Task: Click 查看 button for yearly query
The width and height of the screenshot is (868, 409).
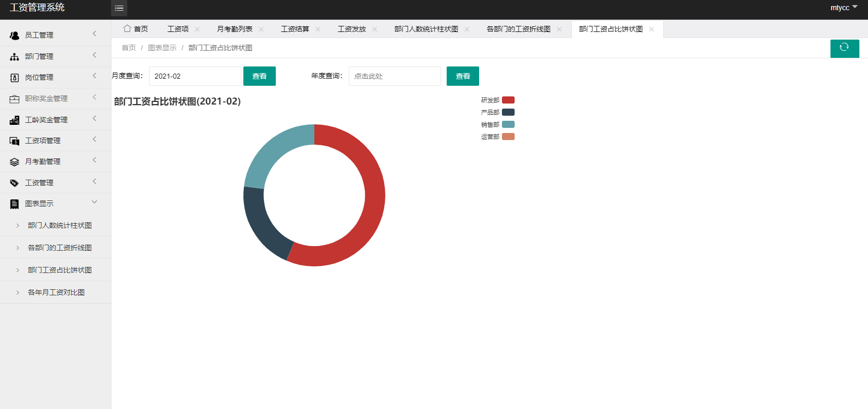Action: (463, 76)
